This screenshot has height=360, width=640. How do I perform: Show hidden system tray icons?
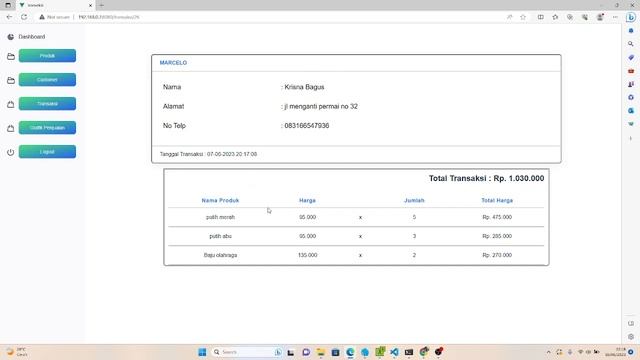(x=549, y=352)
